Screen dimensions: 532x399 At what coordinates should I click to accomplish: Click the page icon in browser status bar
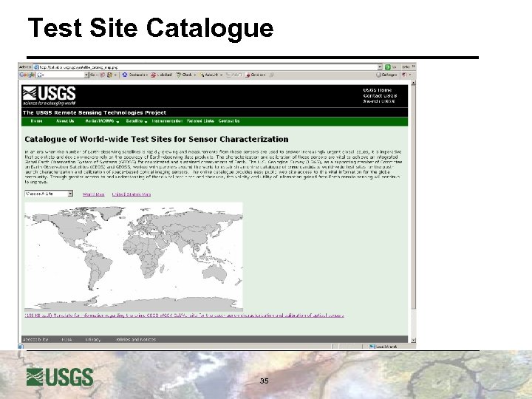pyautogui.click(x=21, y=347)
